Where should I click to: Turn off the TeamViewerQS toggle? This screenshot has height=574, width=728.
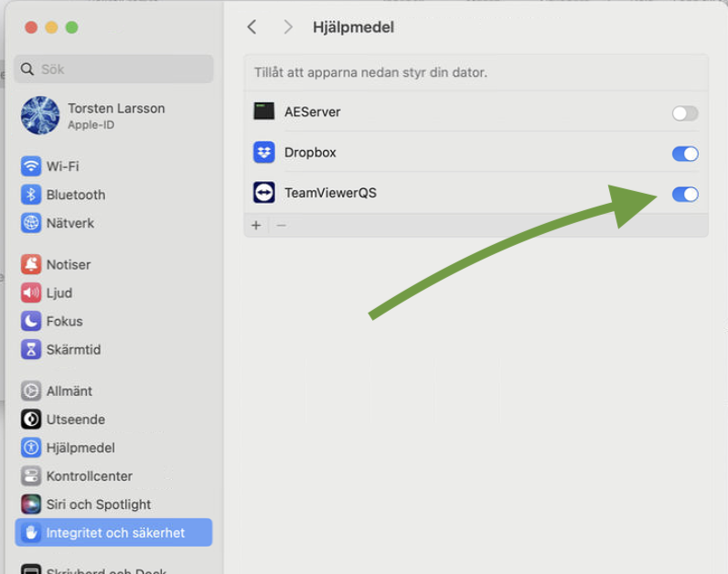pyautogui.click(x=685, y=195)
